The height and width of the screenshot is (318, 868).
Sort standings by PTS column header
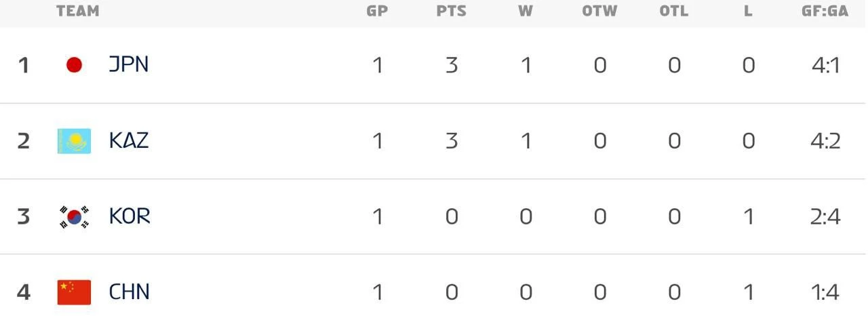tap(452, 12)
